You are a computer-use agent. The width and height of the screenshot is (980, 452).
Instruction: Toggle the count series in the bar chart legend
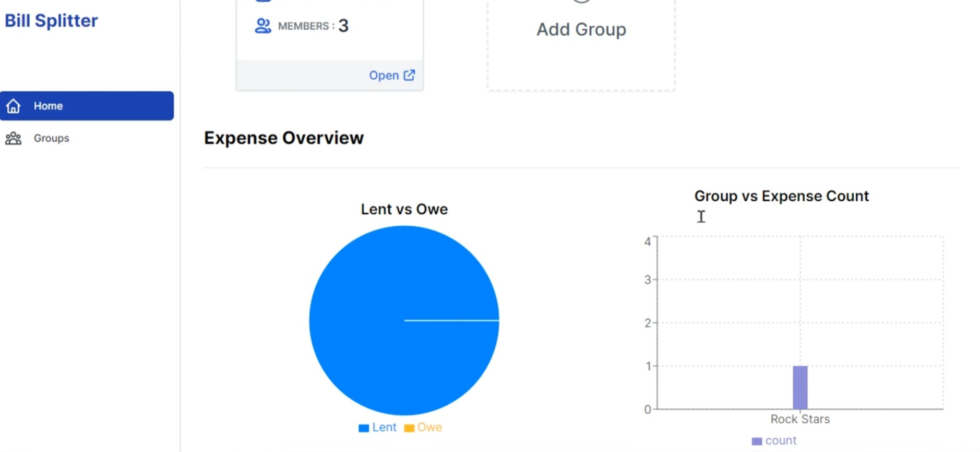(781, 441)
